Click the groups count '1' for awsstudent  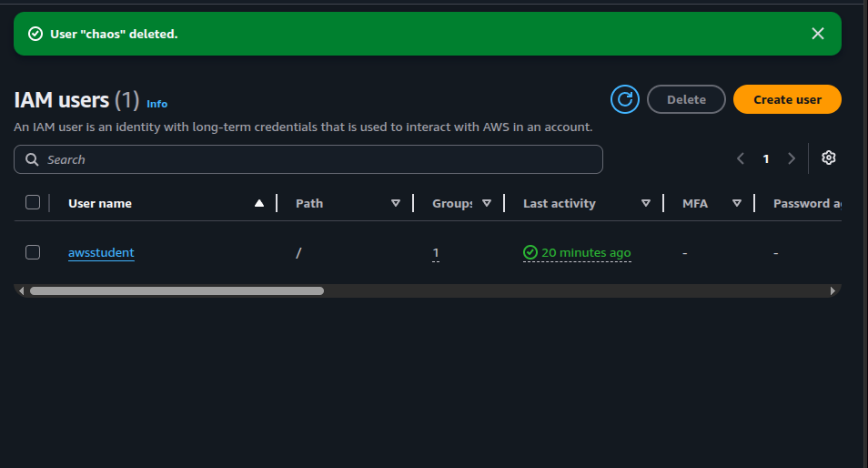tap(436, 253)
